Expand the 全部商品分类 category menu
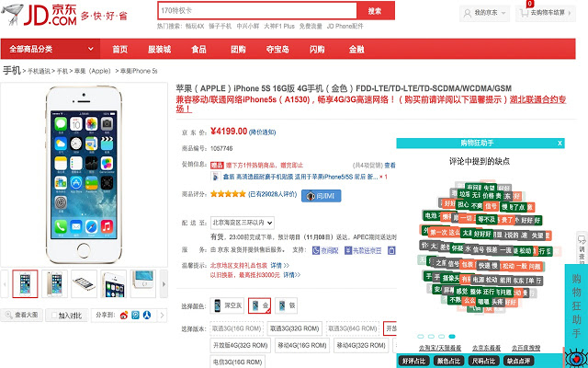Screen dimensions: 588x368 point(51,49)
